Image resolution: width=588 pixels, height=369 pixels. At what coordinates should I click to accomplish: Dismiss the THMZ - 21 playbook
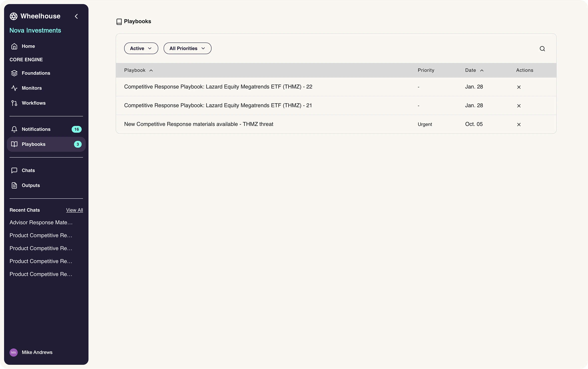[x=519, y=106]
